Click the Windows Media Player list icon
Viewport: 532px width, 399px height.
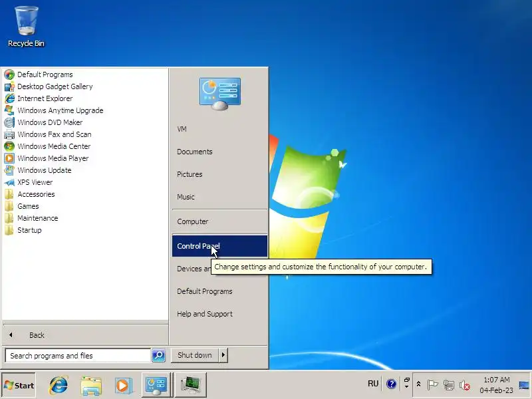pos(9,158)
